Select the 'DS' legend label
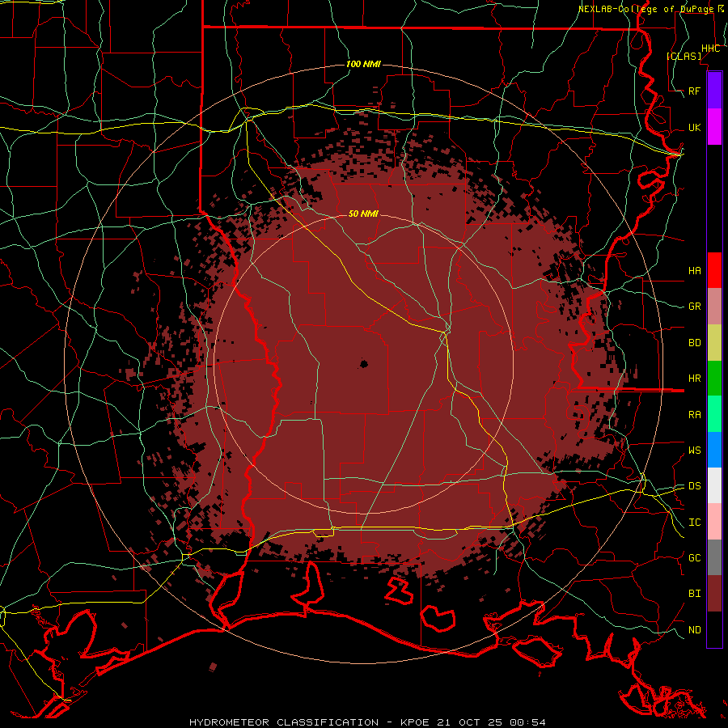 [694, 486]
